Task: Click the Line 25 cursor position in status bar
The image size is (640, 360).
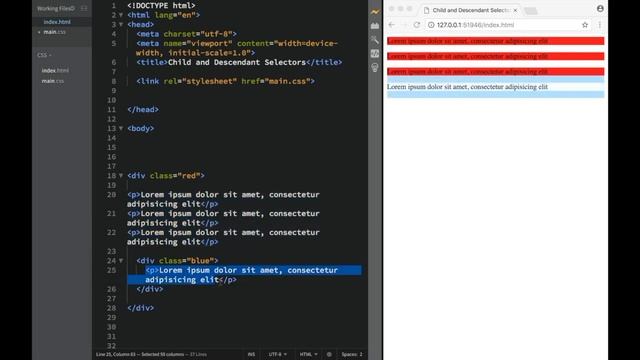Action: (x=116, y=354)
